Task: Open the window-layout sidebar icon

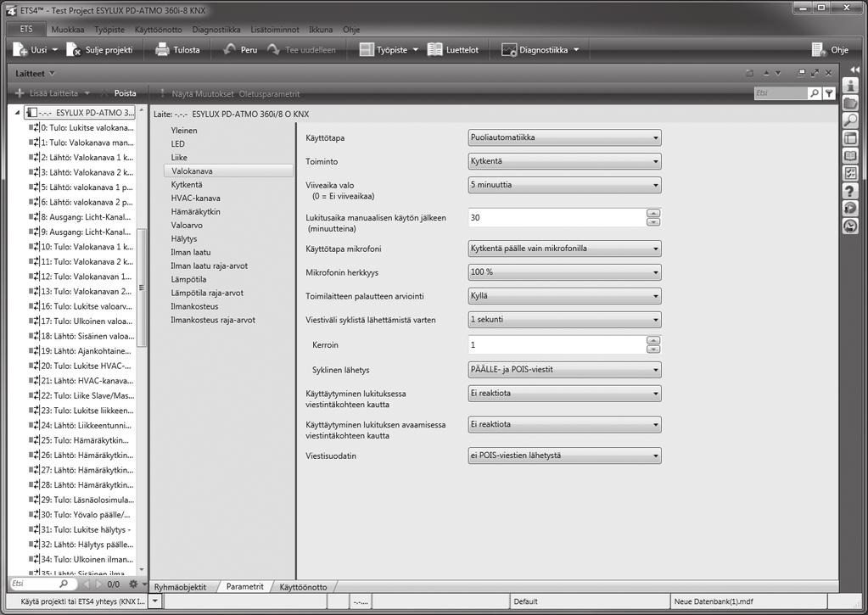Action: (851, 138)
